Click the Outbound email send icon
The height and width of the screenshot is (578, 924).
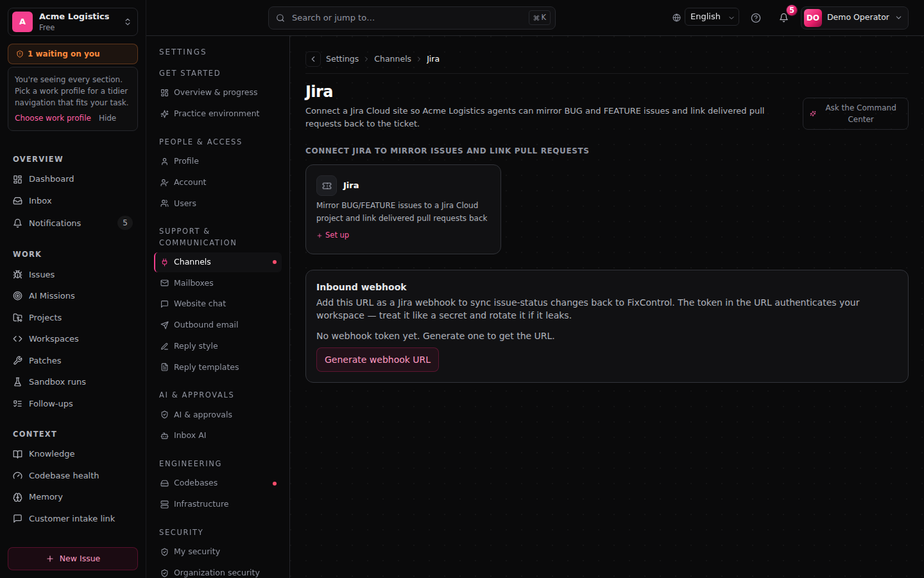[165, 325]
